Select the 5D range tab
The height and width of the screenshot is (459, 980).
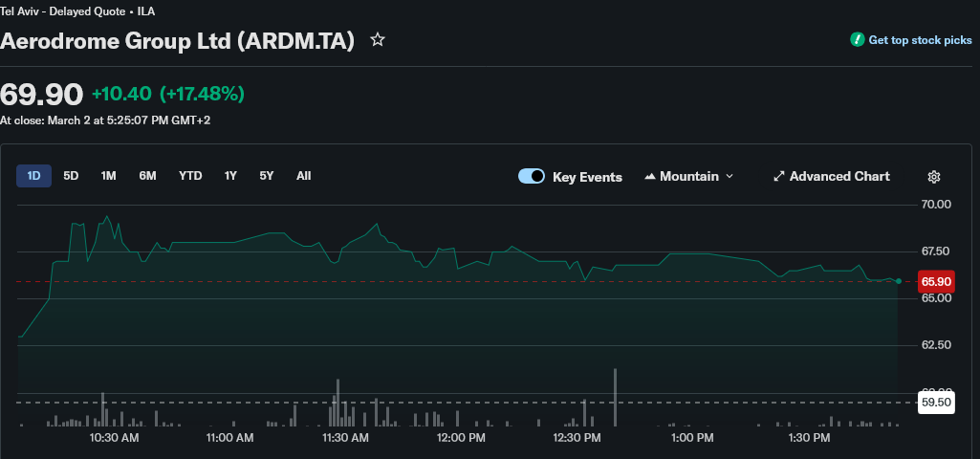point(71,176)
